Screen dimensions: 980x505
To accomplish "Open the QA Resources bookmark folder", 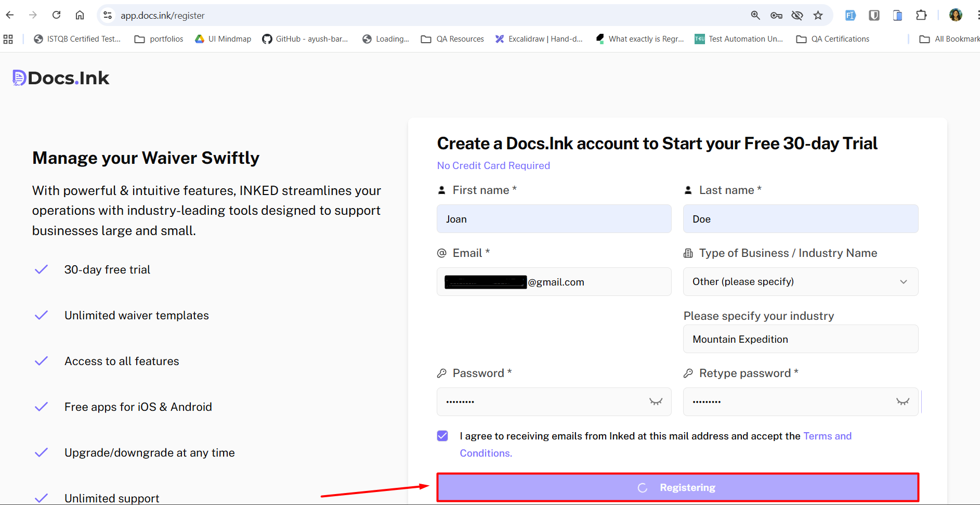I will point(452,39).
